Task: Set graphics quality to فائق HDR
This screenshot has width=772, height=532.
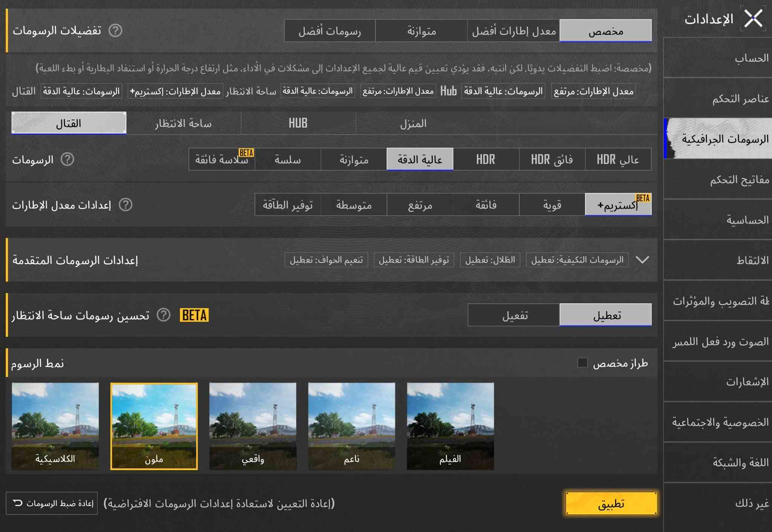Action: [x=552, y=159]
